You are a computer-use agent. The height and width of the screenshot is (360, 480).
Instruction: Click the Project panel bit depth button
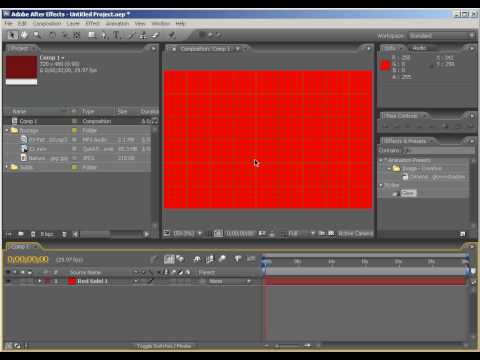pos(47,234)
